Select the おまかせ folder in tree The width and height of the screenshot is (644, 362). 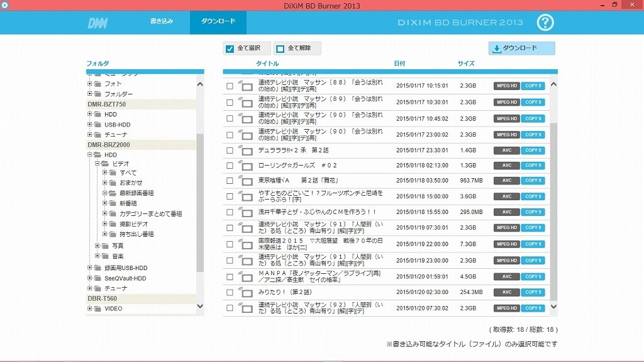pyautogui.click(x=131, y=183)
